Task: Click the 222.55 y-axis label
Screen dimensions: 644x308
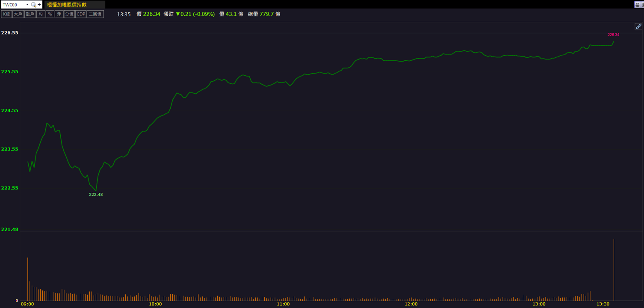Action: click(x=10, y=188)
